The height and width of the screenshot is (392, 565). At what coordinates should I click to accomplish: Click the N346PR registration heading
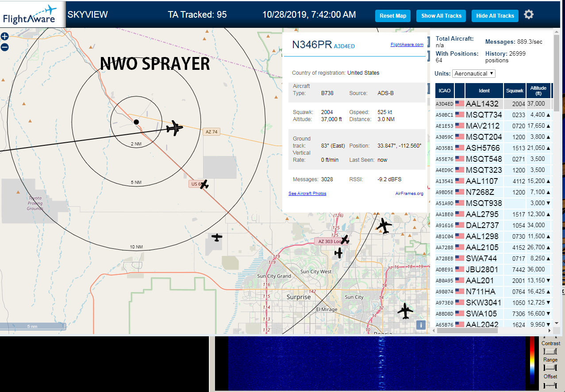[312, 45]
